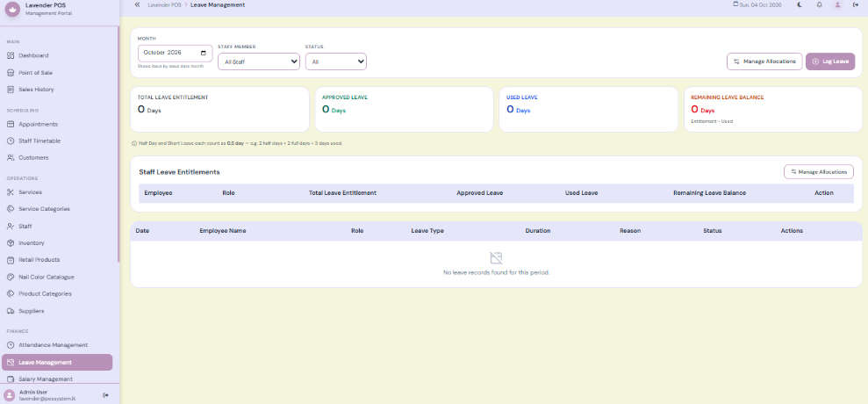Click Point of Sale sidebar icon
This screenshot has height=404, width=868.
pyautogui.click(x=10, y=73)
